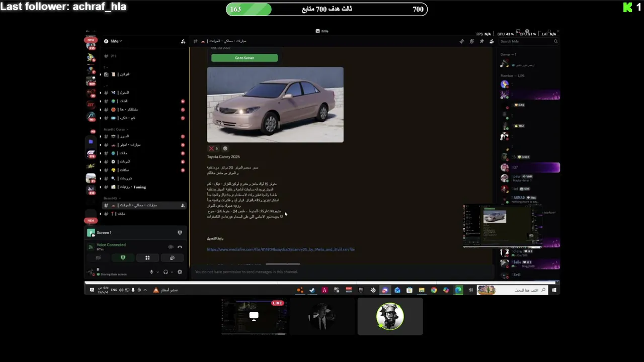Open Microsoft Edge from the taskbar

458,290
